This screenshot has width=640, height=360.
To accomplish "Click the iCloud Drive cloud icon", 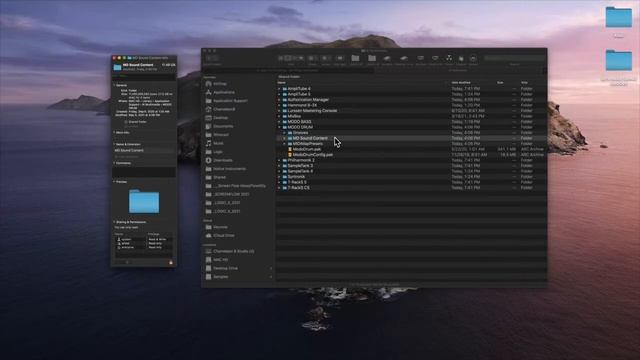I will 209,236.
